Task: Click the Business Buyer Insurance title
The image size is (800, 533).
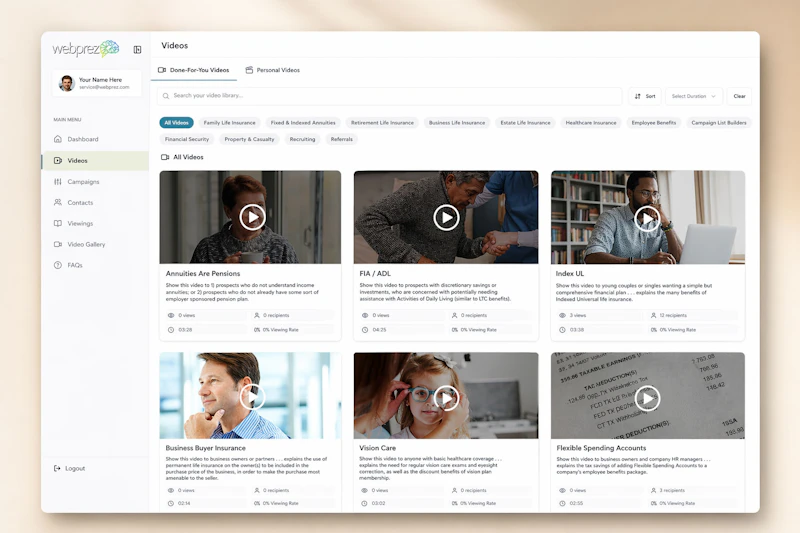Action: coord(206,448)
